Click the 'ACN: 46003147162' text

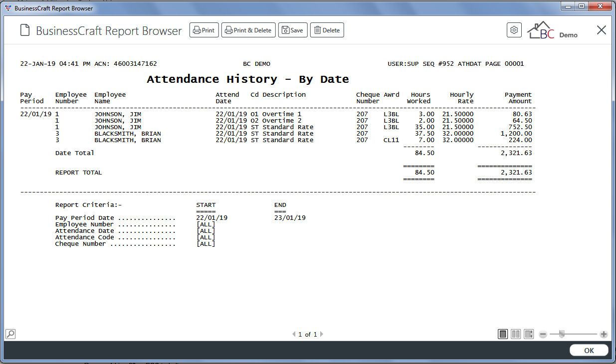click(125, 64)
